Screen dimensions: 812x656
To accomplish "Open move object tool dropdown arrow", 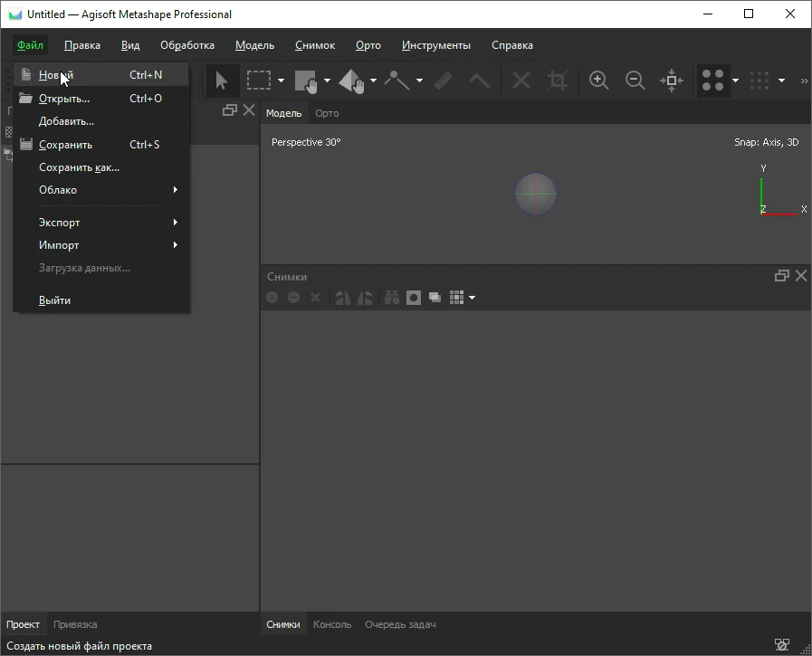I will coord(373,81).
